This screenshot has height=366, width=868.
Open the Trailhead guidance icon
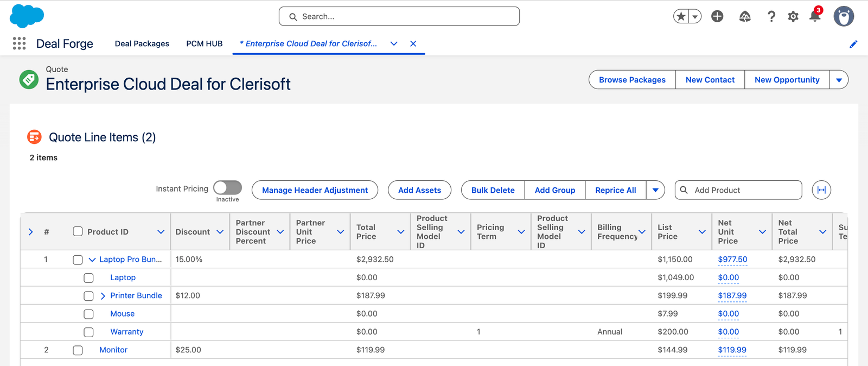click(745, 16)
